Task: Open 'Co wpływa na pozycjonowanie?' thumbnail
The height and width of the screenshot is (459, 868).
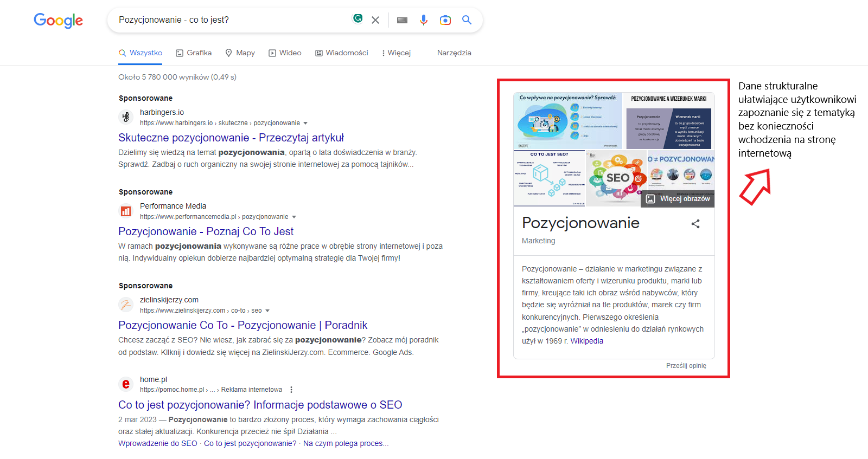Action: (567, 121)
